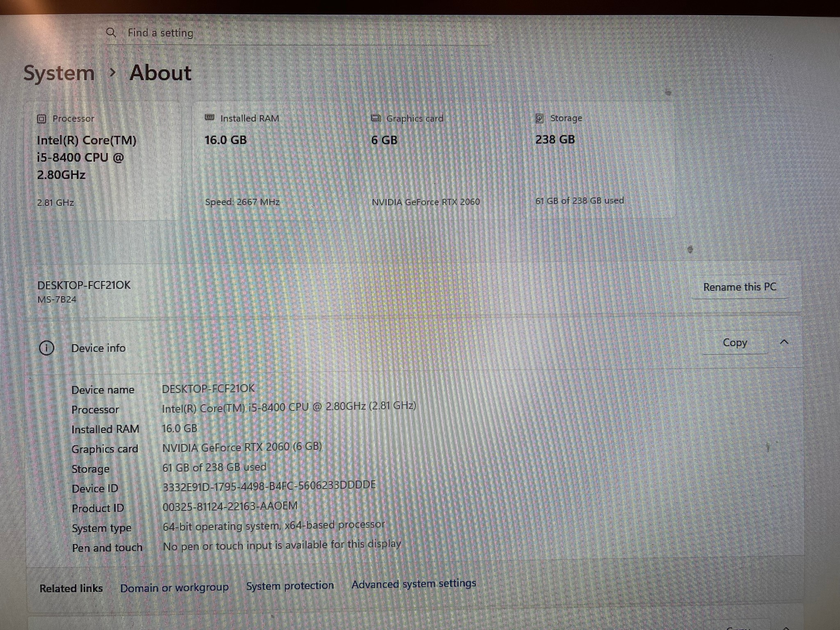Viewport: 840px width, 630px height.
Task: Click the Storage drive icon
Action: tap(540, 119)
